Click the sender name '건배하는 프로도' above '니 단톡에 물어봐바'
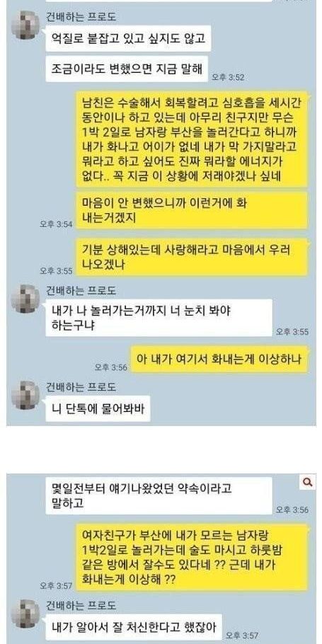This screenshot has height=644, width=322. click(x=81, y=387)
